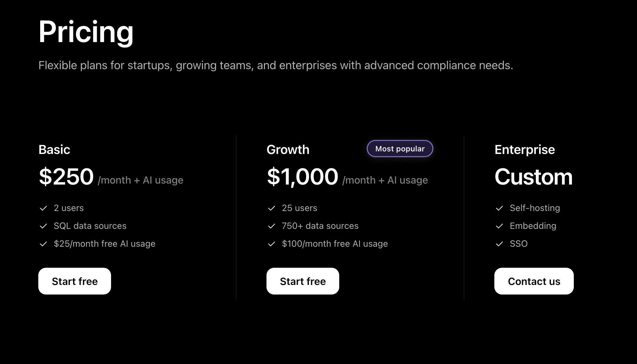Click the 'Pricing' page title
This screenshot has height=364, width=637.
86,32
